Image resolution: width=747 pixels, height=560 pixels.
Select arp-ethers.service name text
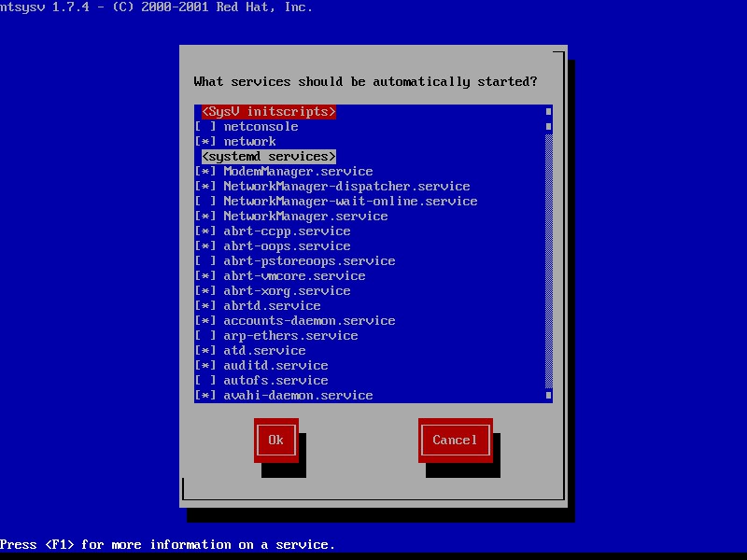(291, 336)
